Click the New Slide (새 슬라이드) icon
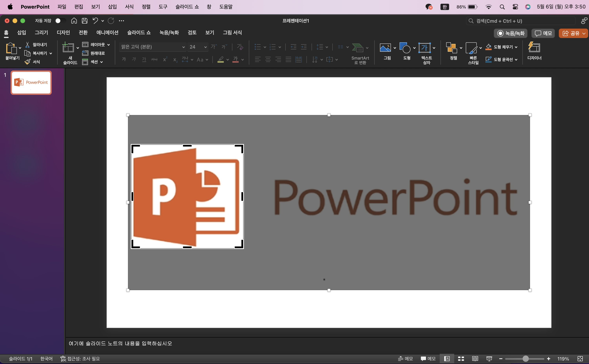 [x=68, y=47]
